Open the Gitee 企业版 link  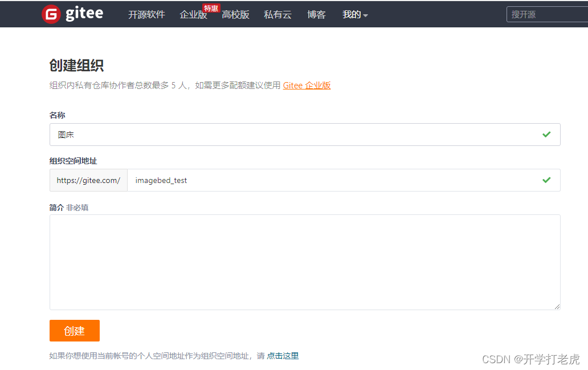tap(307, 85)
